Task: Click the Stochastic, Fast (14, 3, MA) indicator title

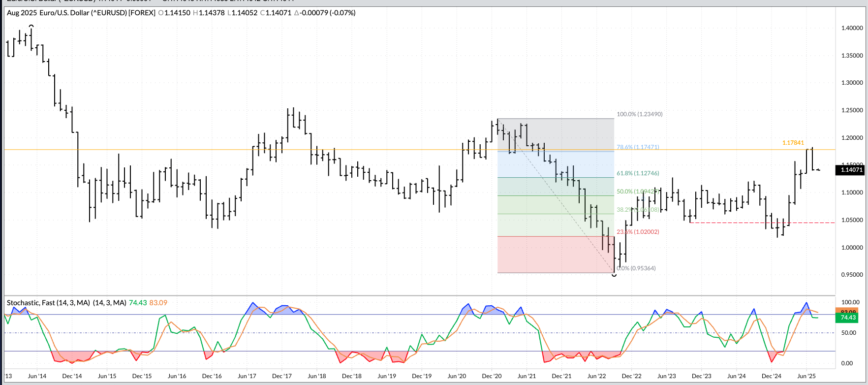Action: tap(66, 303)
